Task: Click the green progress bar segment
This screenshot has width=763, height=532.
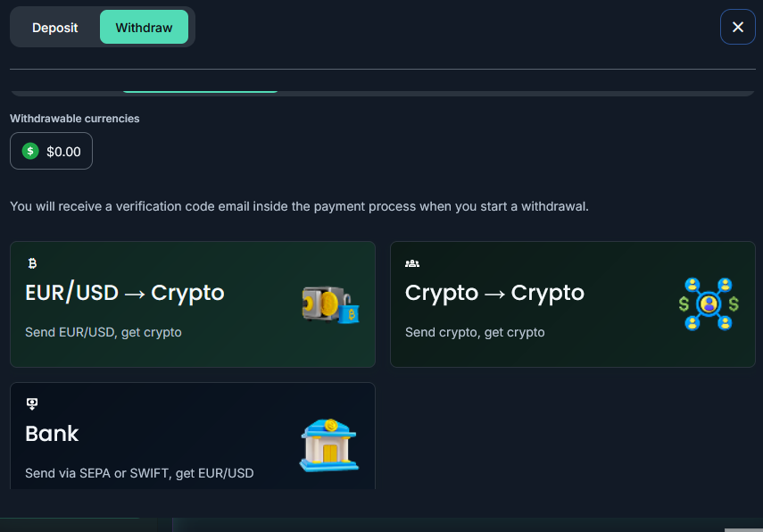Action: coord(200,92)
